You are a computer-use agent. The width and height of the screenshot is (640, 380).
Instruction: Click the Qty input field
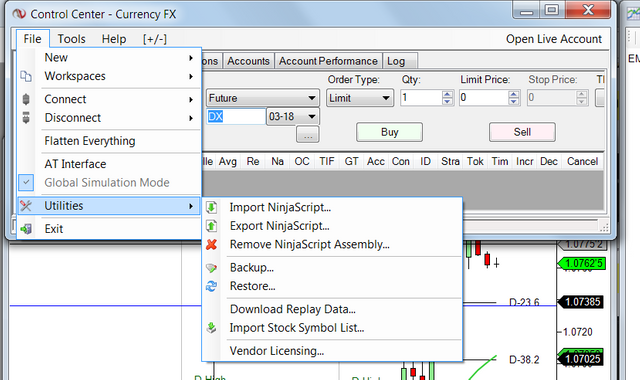[422, 98]
